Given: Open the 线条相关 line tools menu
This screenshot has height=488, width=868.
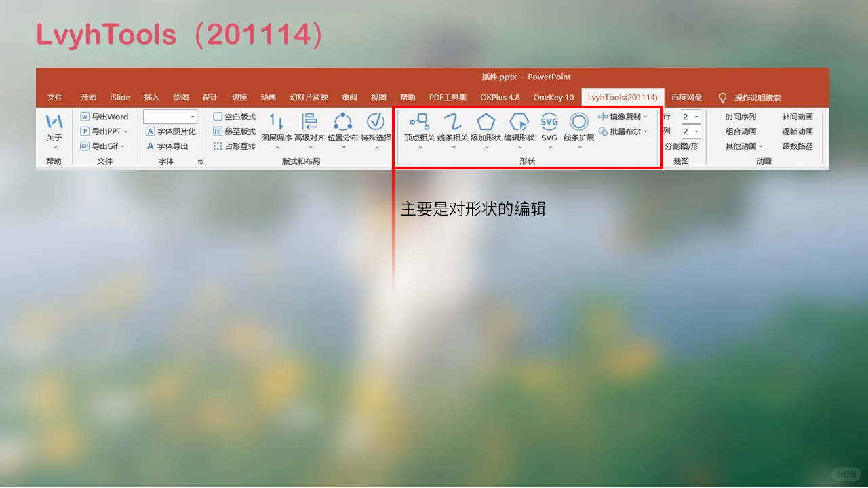Looking at the screenshot, I should pyautogui.click(x=453, y=130).
